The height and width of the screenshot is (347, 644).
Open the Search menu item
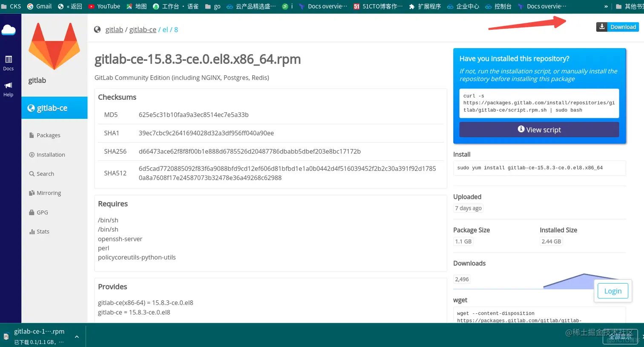point(41,174)
